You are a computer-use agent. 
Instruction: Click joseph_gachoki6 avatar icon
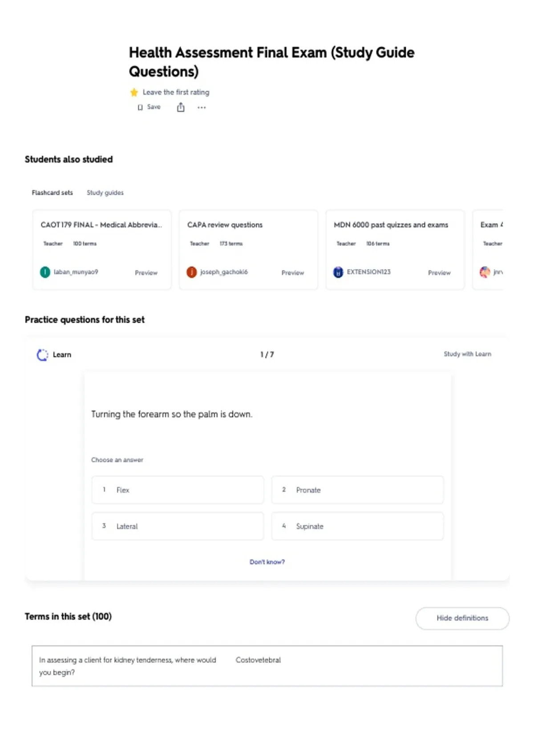tap(191, 272)
